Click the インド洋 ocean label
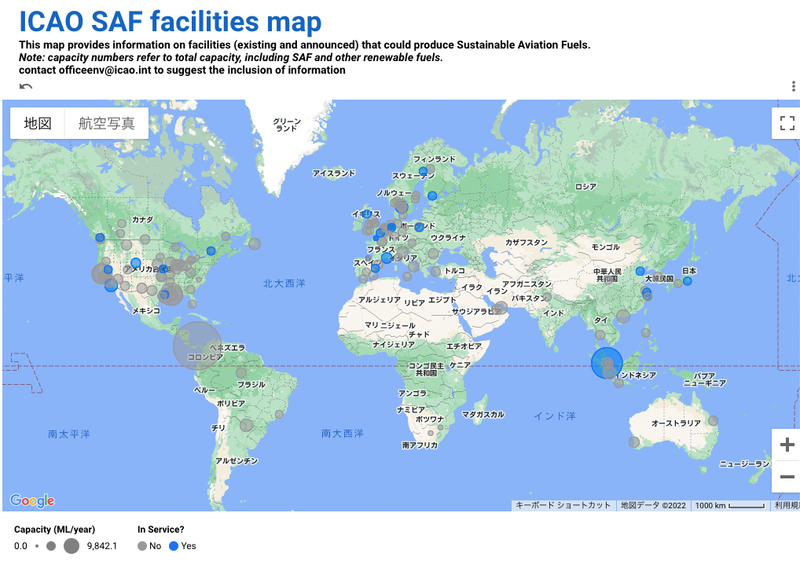The width and height of the screenshot is (800, 567). coord(555,416)
